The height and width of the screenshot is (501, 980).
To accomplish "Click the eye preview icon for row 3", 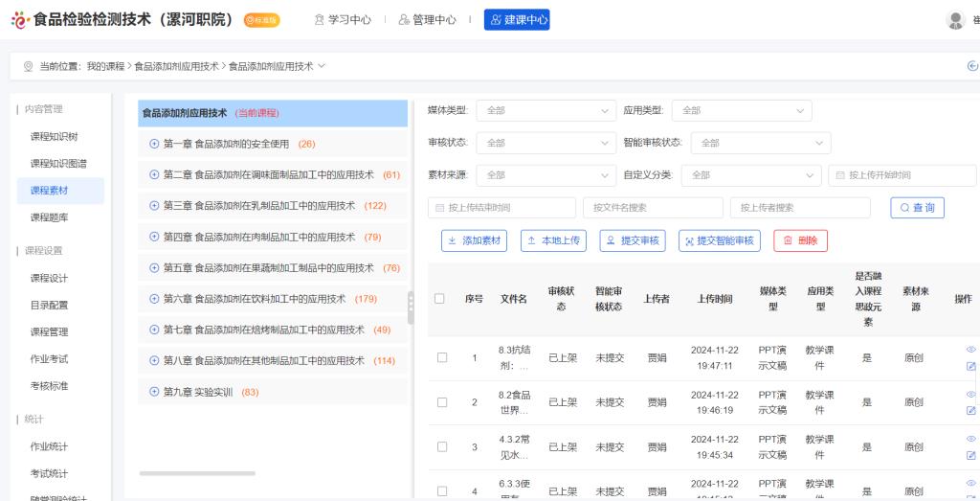I will click(971, 439).
